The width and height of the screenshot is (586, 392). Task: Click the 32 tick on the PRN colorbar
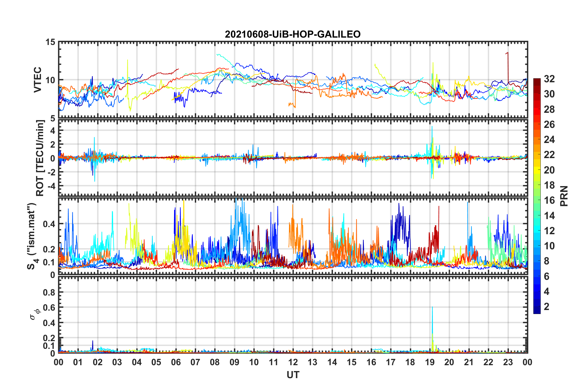click(x=549, y=79)
